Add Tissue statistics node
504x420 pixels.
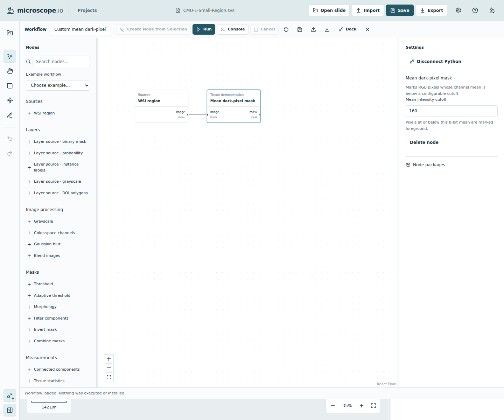[58, 381]
